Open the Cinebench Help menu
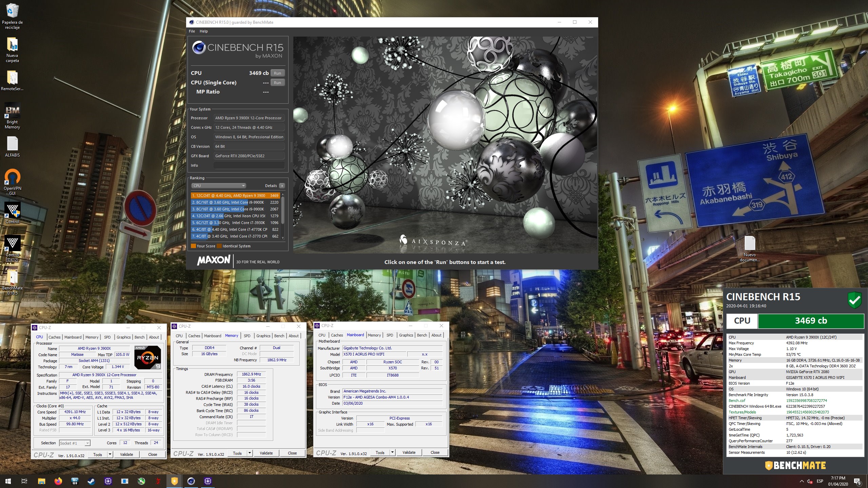Viewport: 868px width, 488px height. [203, 31]
